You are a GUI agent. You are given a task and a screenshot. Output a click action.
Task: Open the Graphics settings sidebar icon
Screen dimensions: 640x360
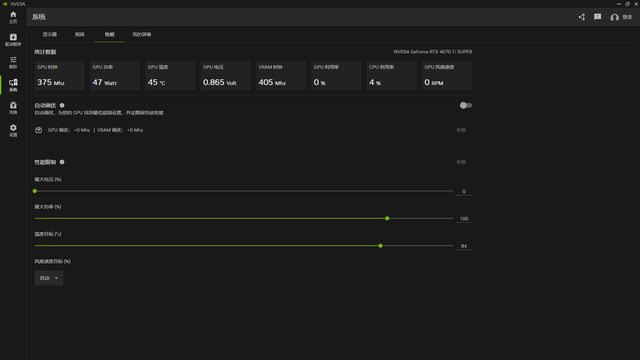pos(13,62)
